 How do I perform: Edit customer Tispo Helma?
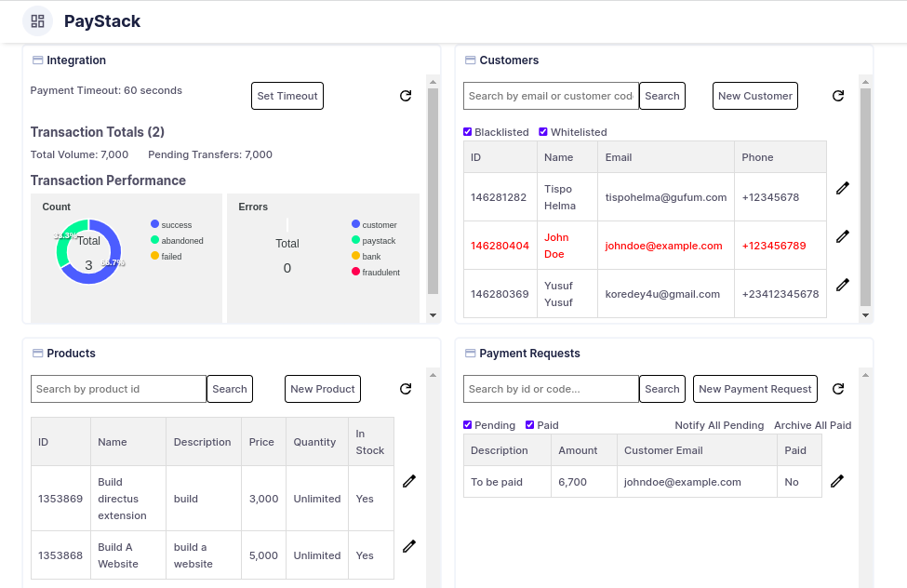click(x=843, y=188)
